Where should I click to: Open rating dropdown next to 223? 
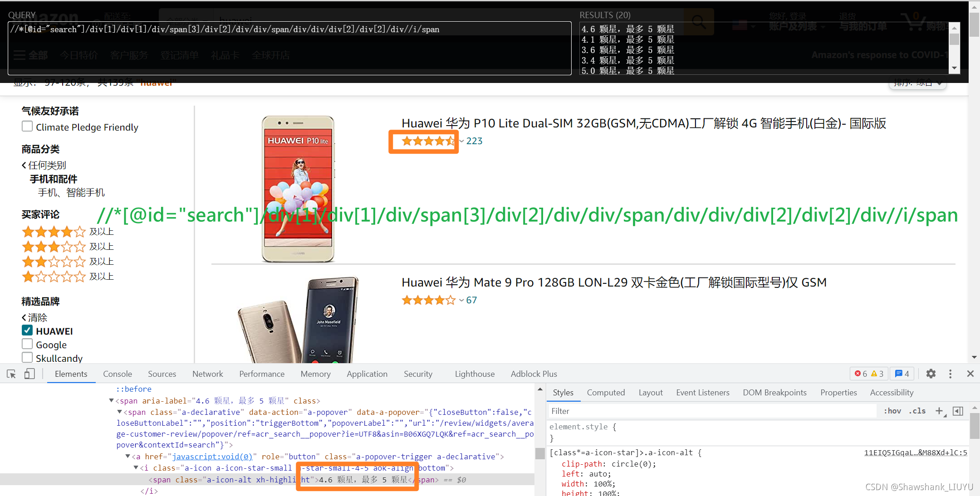tap(461, 141)
